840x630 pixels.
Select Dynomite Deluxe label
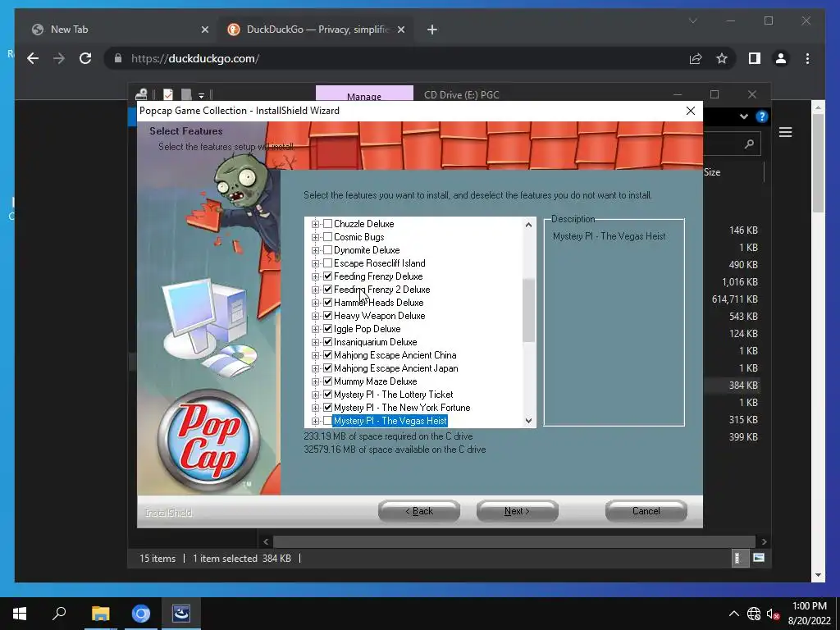367,250
